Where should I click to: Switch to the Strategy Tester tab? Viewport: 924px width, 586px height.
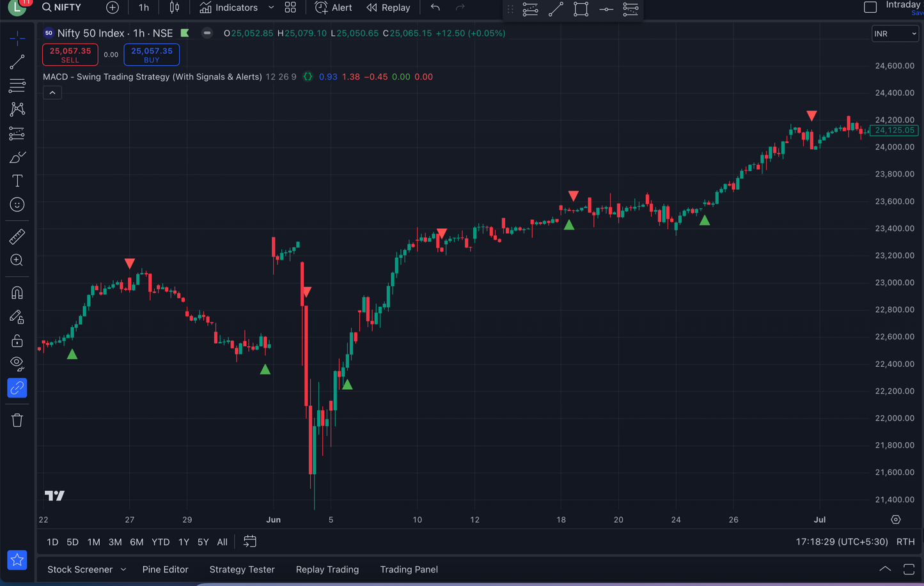[x=242, y=569]
